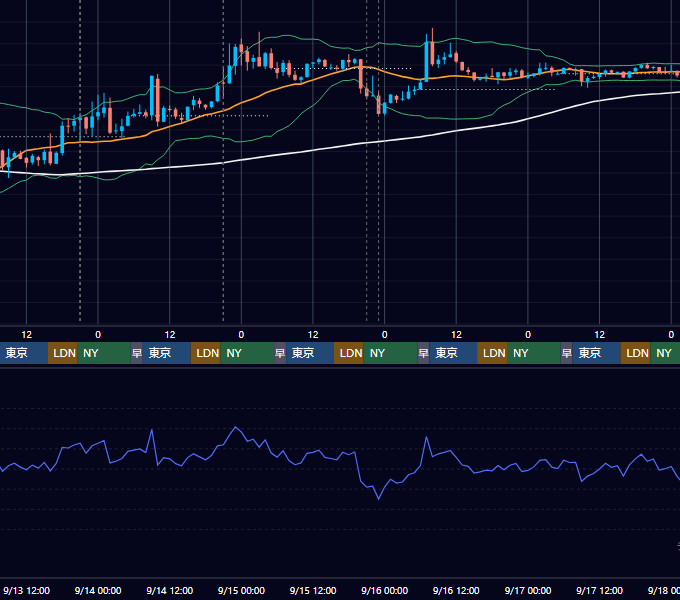The height and width of the screenshot is (600, 680).
Task: Click the 9/17 00:00 date label
Action: click(x=528, y=590)
